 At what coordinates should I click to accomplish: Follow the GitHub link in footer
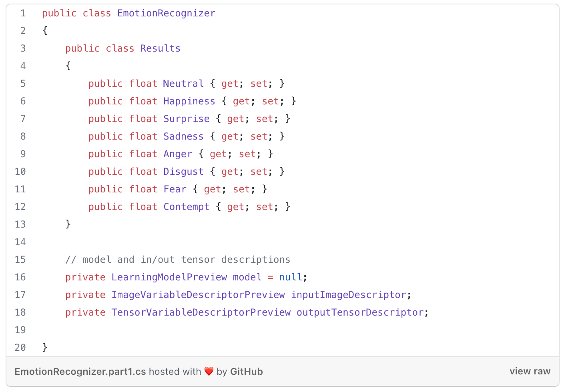click(246, 372)
